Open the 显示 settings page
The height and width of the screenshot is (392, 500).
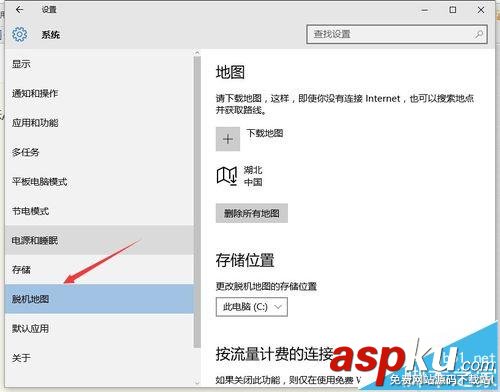pyautogui.click(x=99, y=64)
